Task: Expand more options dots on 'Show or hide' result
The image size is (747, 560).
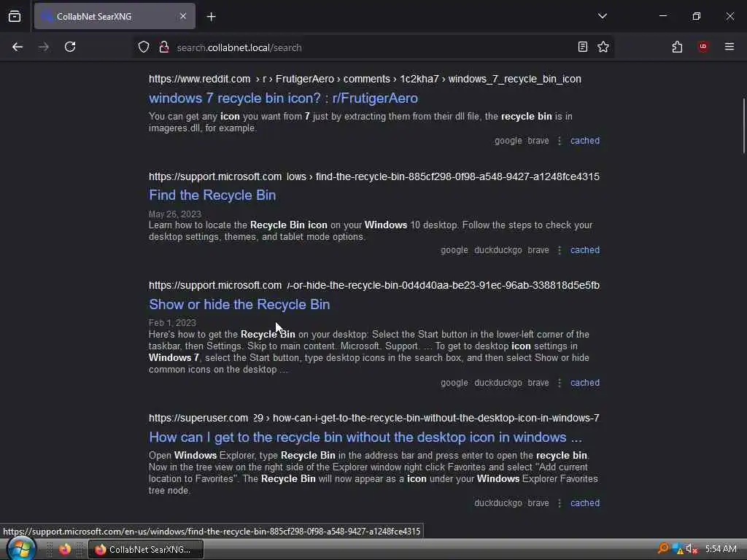Action: tap(560, 383)
